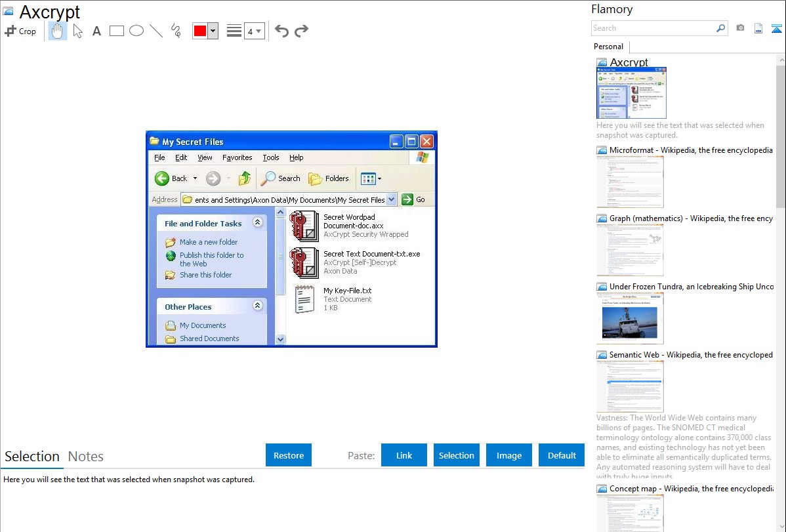Collapse the File and Folder Tasks section
The image size is (786, 532).
pyautogui.click(x=258, y=222)
